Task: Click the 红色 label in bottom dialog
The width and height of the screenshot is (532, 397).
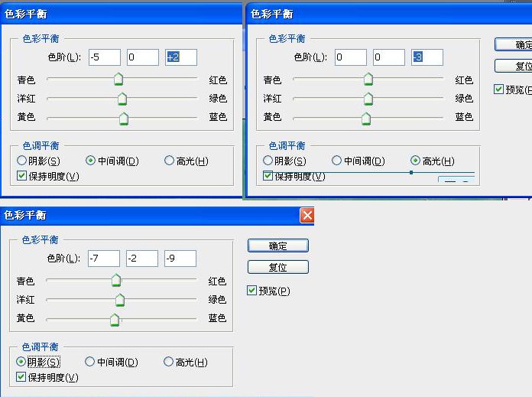Action: tap(217, 281)
